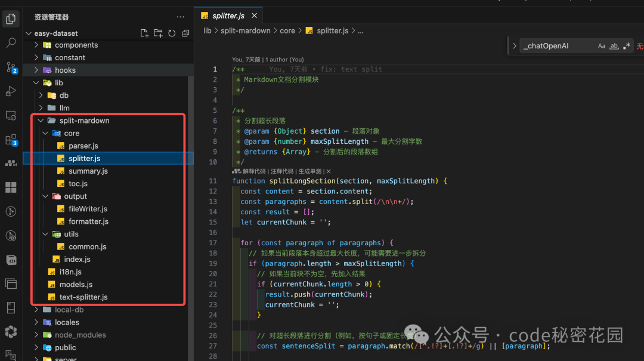
Task: Open the Explorer view in activity bar
Action: pos(11,19)
